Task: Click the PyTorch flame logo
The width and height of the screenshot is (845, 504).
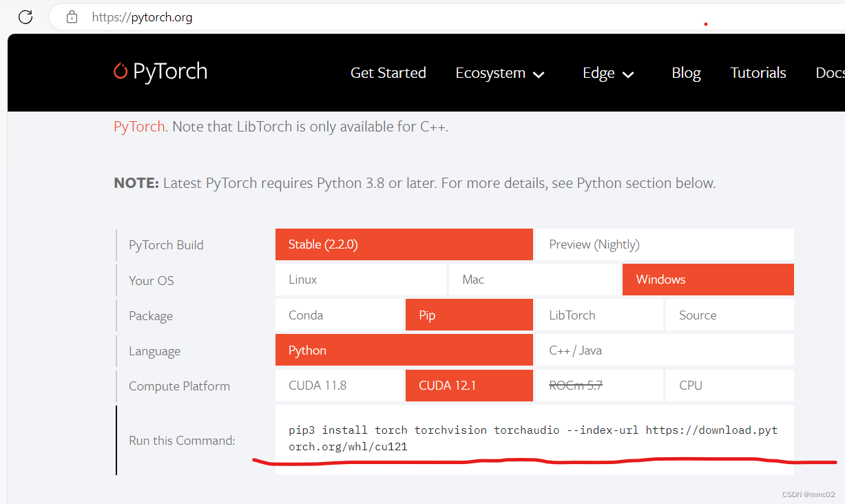Action: click(121, 72)
